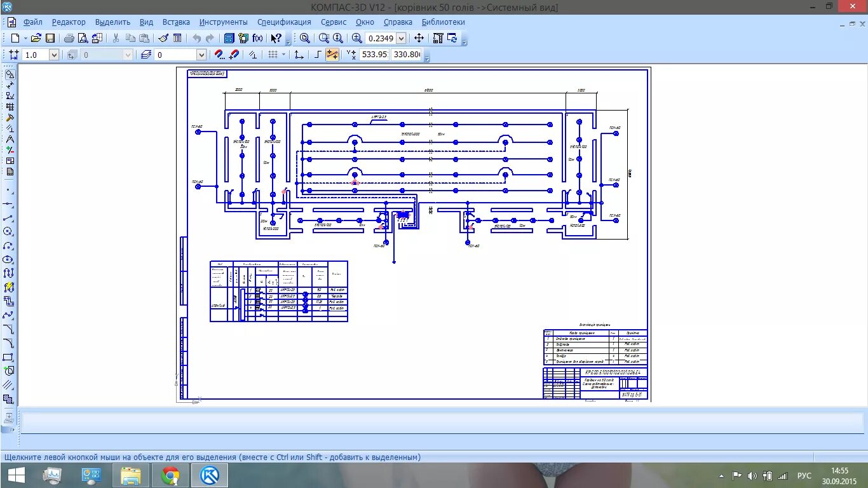This screenshot has width=868, height=488.
Task: Copy selection with the copy icon
Action: (130, 38)
